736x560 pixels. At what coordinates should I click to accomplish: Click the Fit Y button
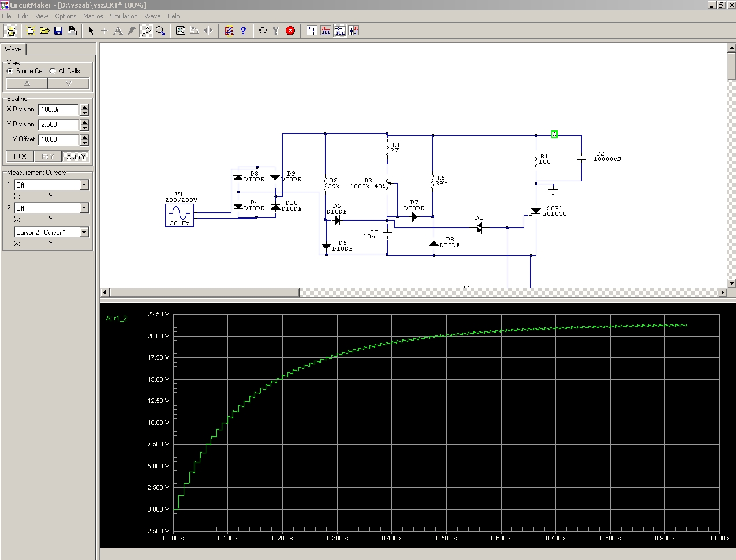click(x=48, y=156)
